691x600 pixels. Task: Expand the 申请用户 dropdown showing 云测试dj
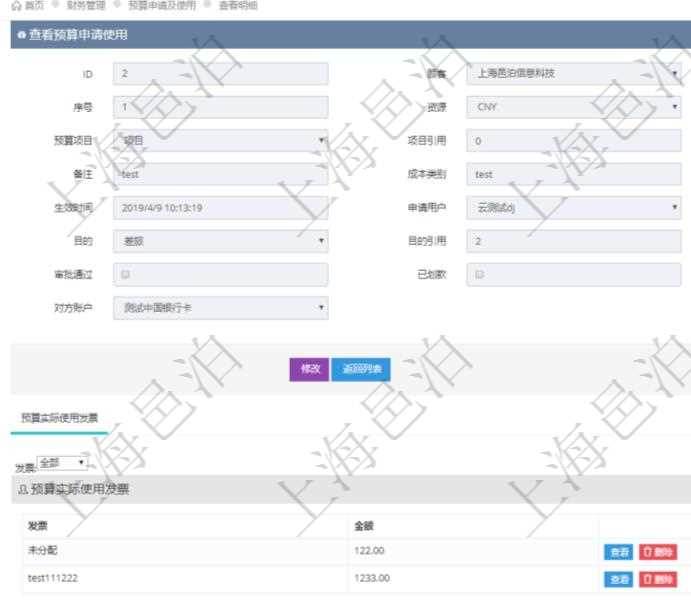(575, 208)
